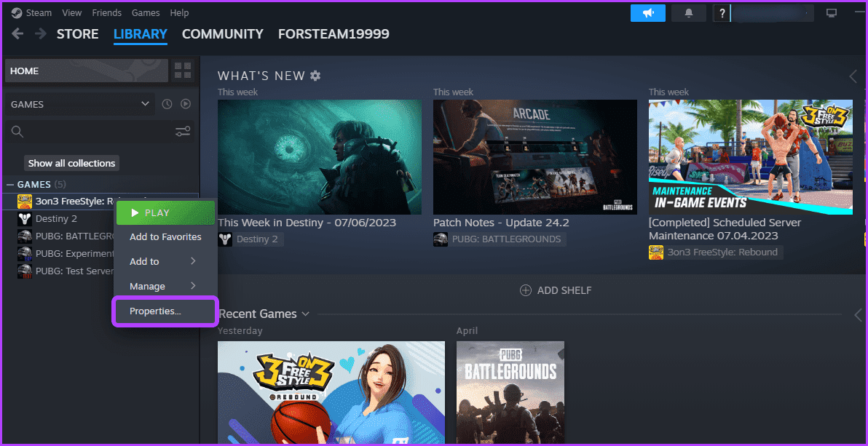Switch to the LIBRARY tab
Image resolution: width=868 pixels, height=446 pixels.
tap(140, 34)
